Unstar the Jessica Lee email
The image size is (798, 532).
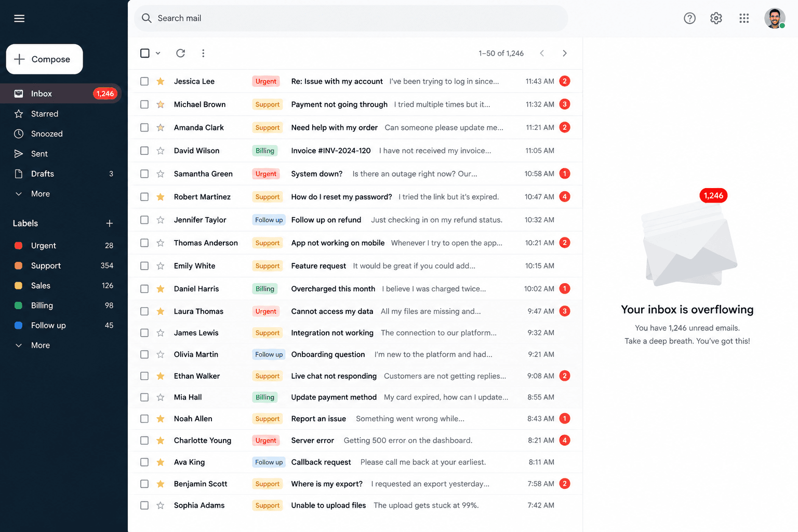pos(161,81)
